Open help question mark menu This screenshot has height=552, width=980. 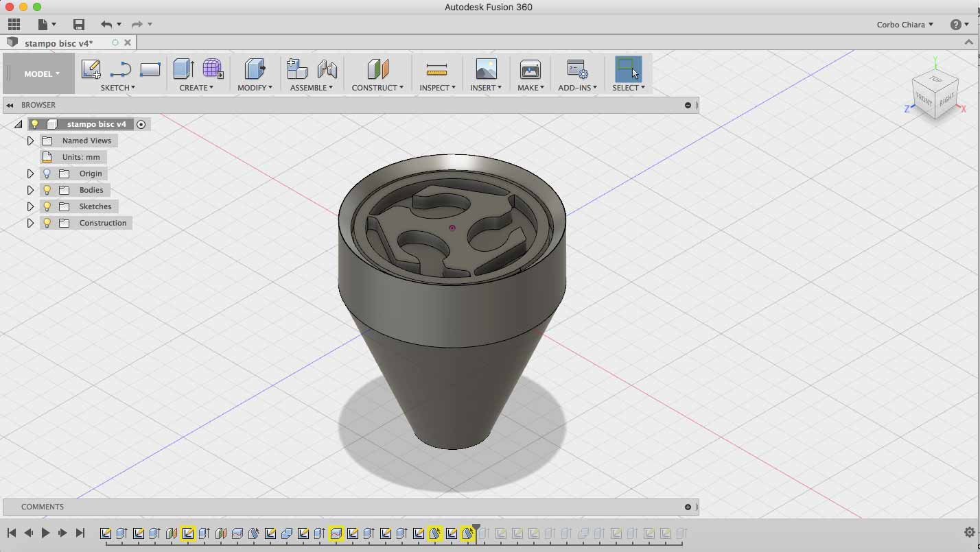(956, 25)
